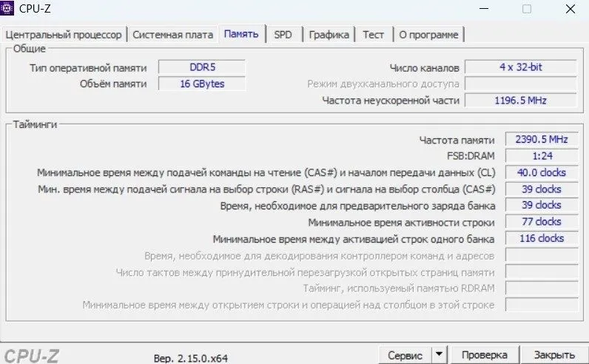Click the Вер. 2.15.0.x64 version text
This screenshot has width=589, height=364.
pos(191,358)
